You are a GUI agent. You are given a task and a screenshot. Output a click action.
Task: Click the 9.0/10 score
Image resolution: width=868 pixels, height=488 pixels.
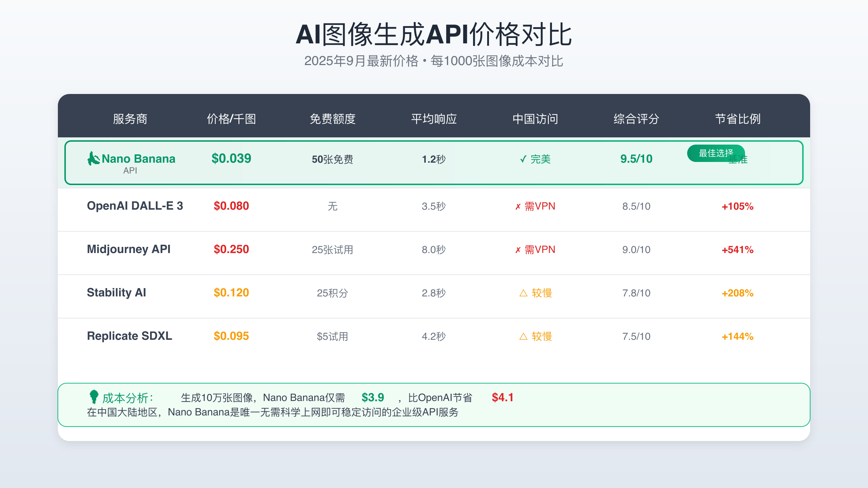[x=637, y=250]
